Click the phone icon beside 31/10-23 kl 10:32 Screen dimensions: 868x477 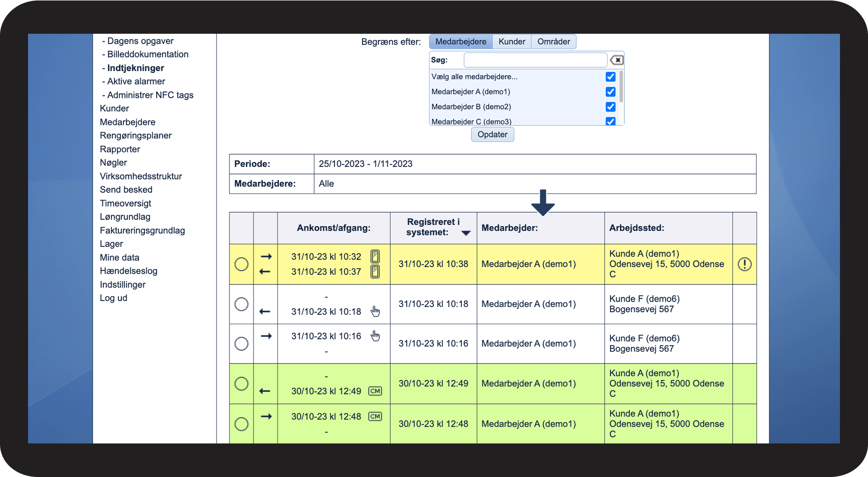(x=375, y=256)
